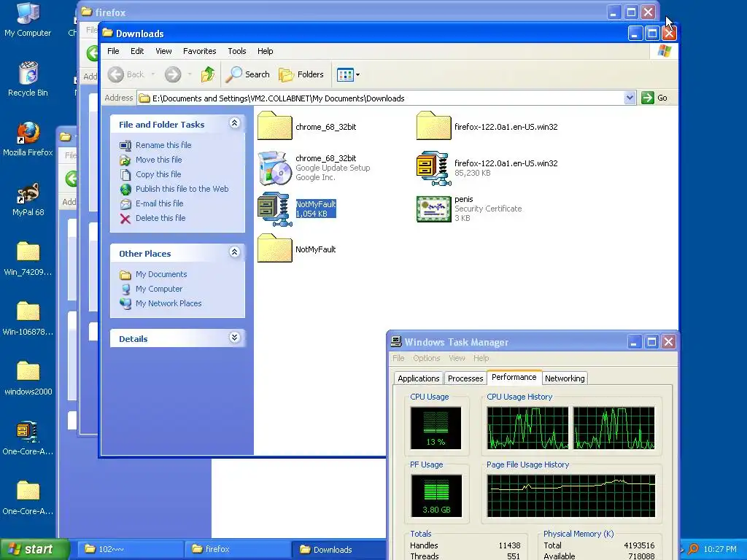747x560 pixels.
Task: Launch MyPal 68 desktop shortcut
Action: pos(28,199)
